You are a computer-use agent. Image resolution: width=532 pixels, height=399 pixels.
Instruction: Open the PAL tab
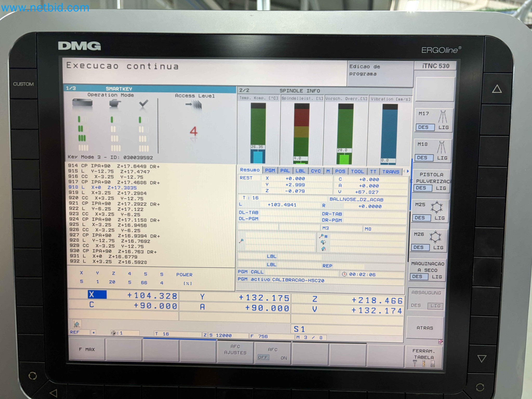285,171
